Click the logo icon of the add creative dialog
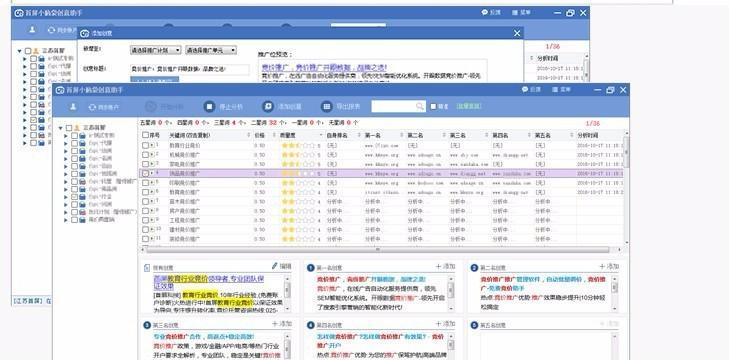The image size is (729, 360). (x=84, y=33)
